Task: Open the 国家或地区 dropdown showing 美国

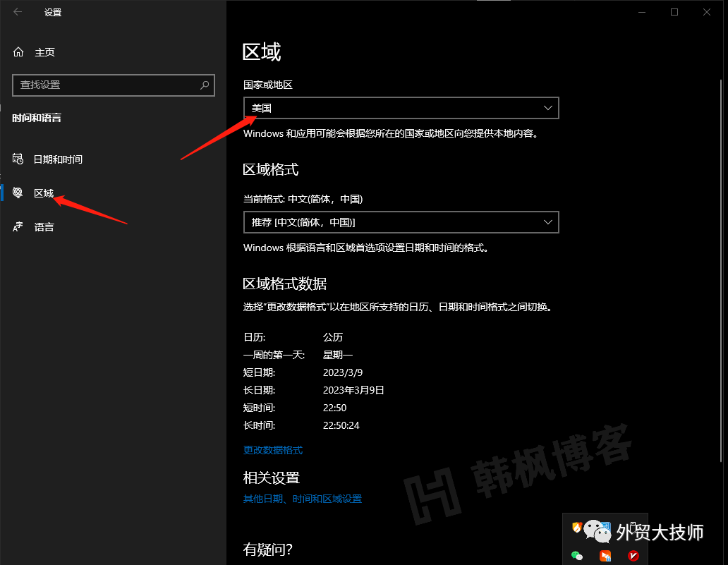Action: [x=401, y=108]
